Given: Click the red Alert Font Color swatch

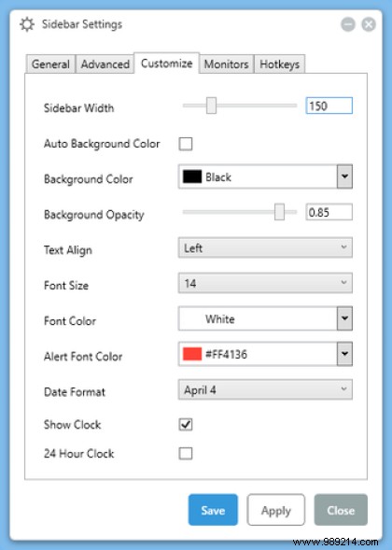Looking at the screenshot, I should pyautogui.click(x=192, y=354).
